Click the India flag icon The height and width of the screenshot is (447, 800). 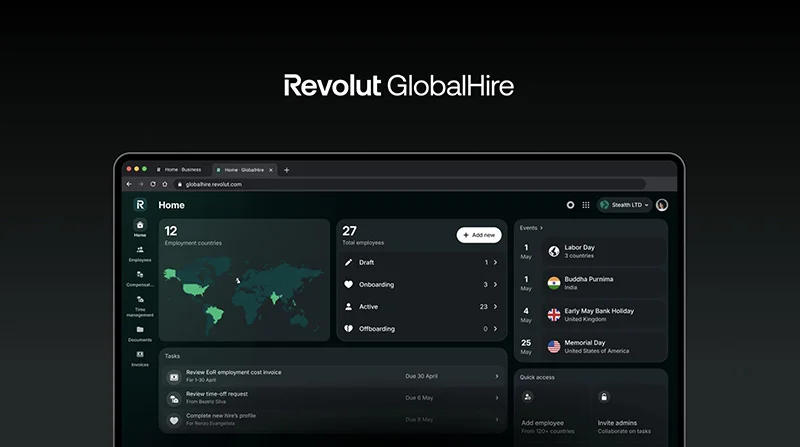tap(554, 283)
